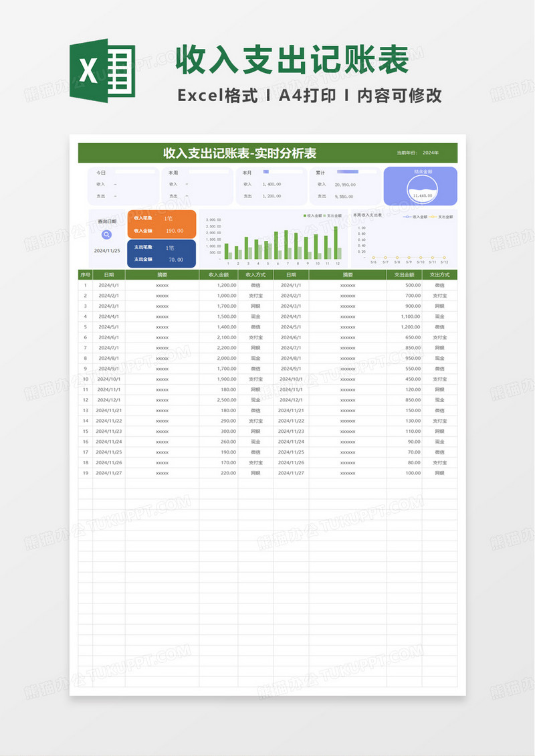Click serial number 19 in last data row
Screen dimensions: 535x756
pyautogui.click(x=86, y=474)
